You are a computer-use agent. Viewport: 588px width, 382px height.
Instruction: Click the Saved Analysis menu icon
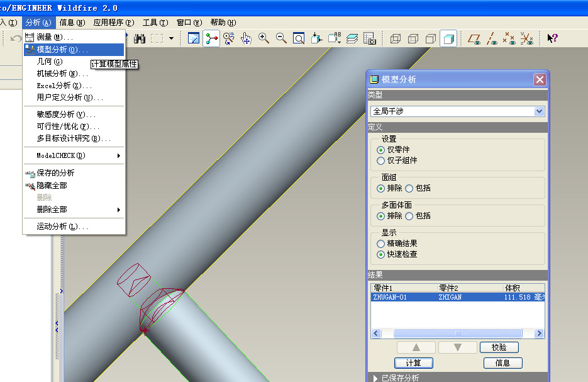(x=30, y=173)
